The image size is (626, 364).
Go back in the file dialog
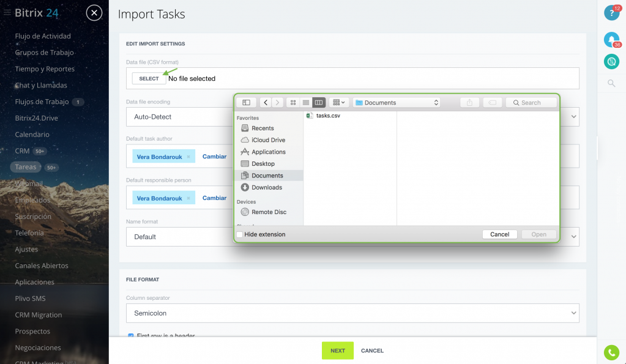266,103
